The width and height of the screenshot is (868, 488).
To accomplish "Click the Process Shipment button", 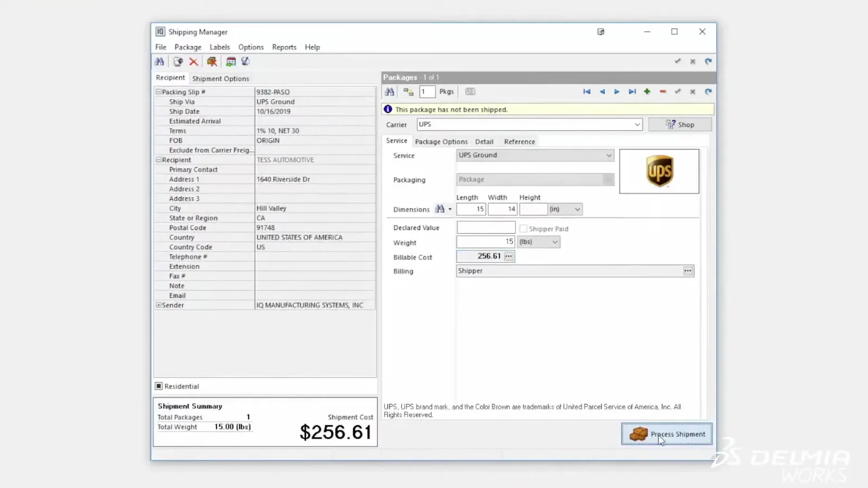I will pos(667,434).
